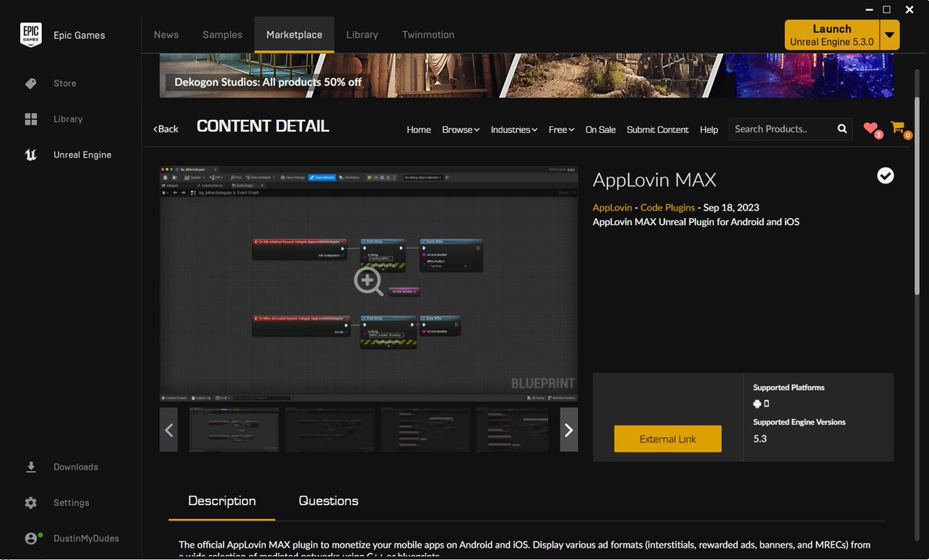Show next thumbnails with the right arrow
The height and width of the screenshot is (560, 929).
[x=569, y=430]
